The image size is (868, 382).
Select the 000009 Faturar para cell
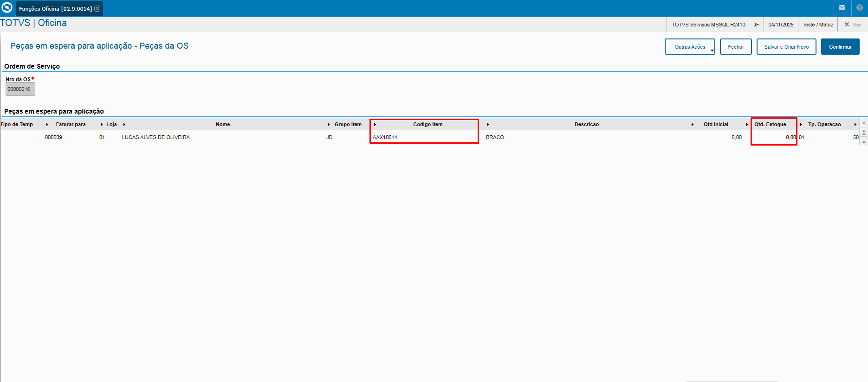pos(53,137)
